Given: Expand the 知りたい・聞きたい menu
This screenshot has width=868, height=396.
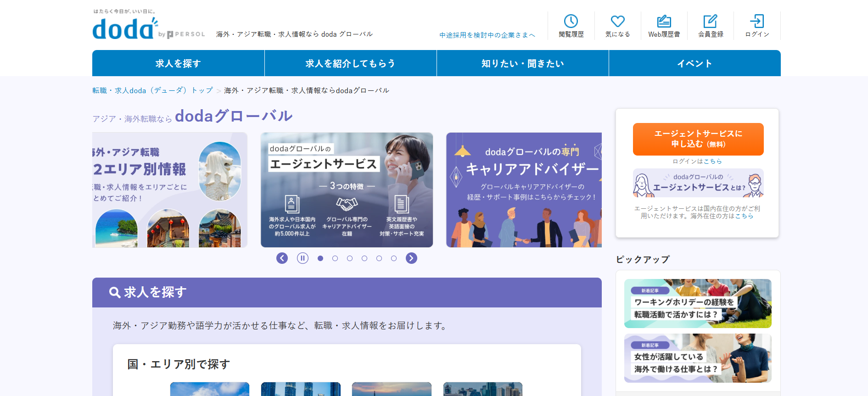Looking at the screenshot, I should tap(522, 63).
